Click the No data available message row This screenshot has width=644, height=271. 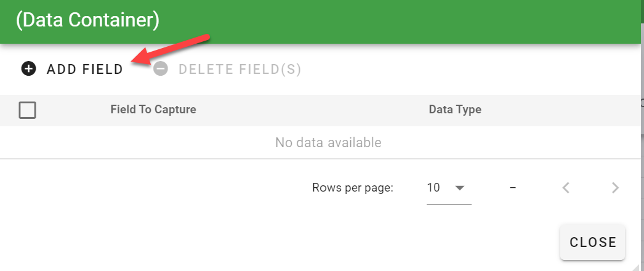(328, 143)
